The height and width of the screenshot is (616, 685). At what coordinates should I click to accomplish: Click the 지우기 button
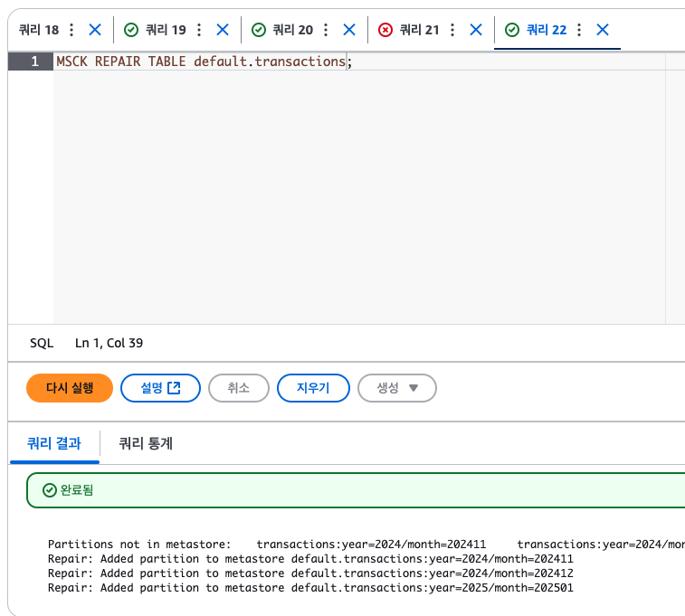(313, 388)
